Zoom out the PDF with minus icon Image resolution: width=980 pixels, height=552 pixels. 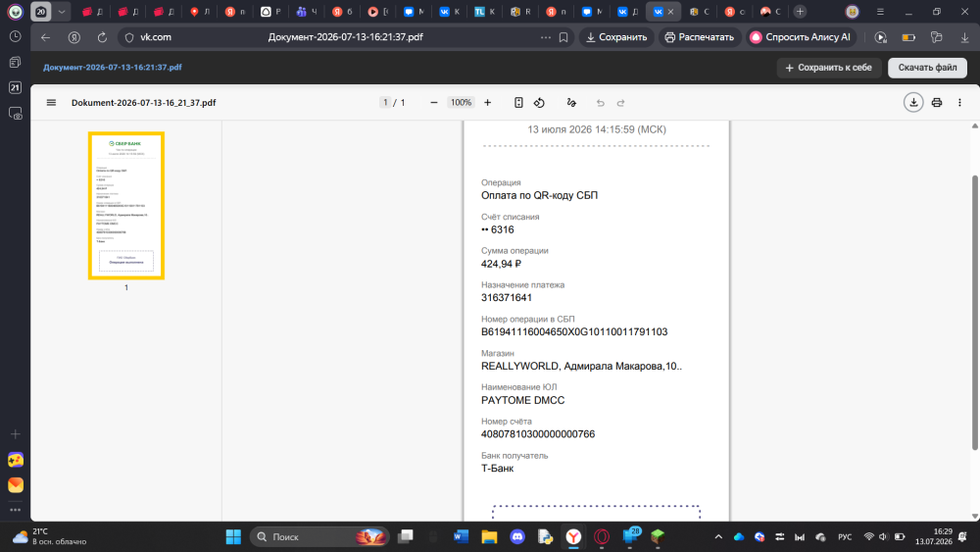coord(434,103)
